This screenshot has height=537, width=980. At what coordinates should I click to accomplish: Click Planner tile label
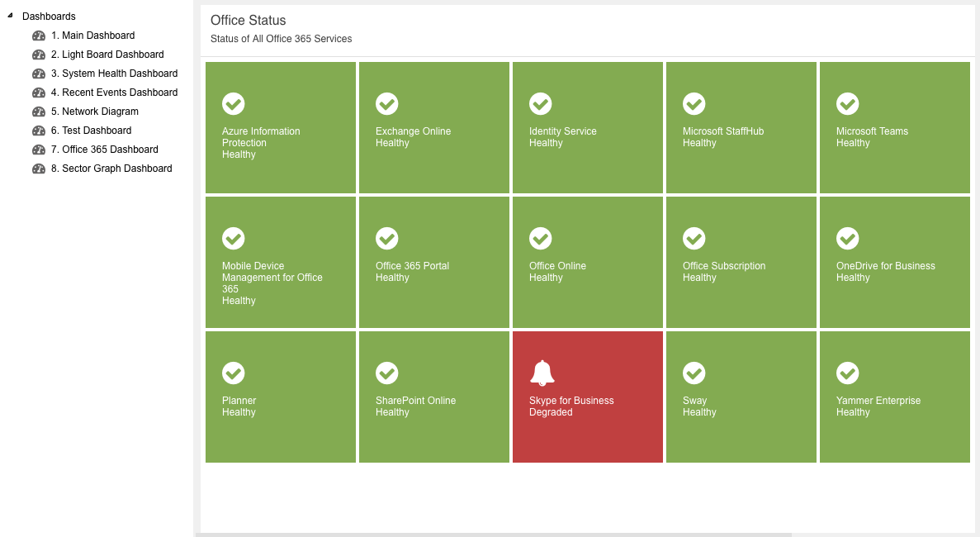(x=239, y=401)
